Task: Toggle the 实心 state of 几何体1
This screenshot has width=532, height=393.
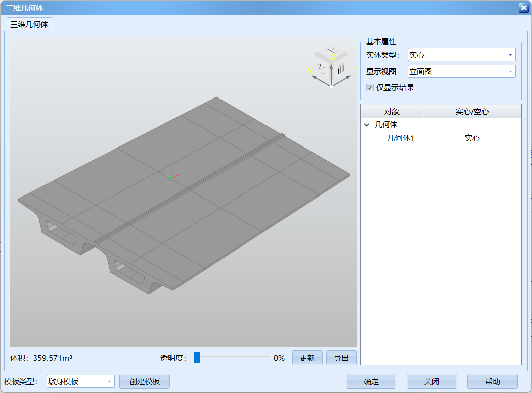Action: pos(472,138)
